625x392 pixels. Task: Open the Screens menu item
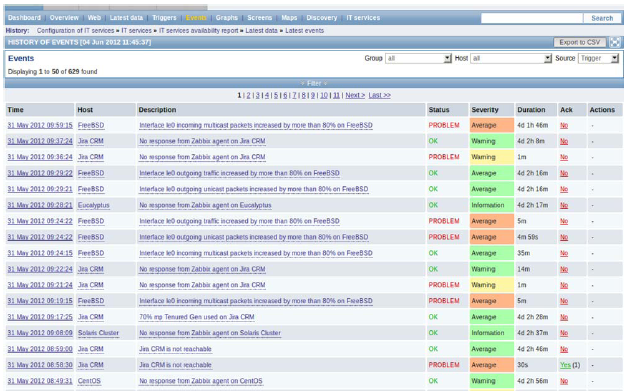(x=259, y=18)
